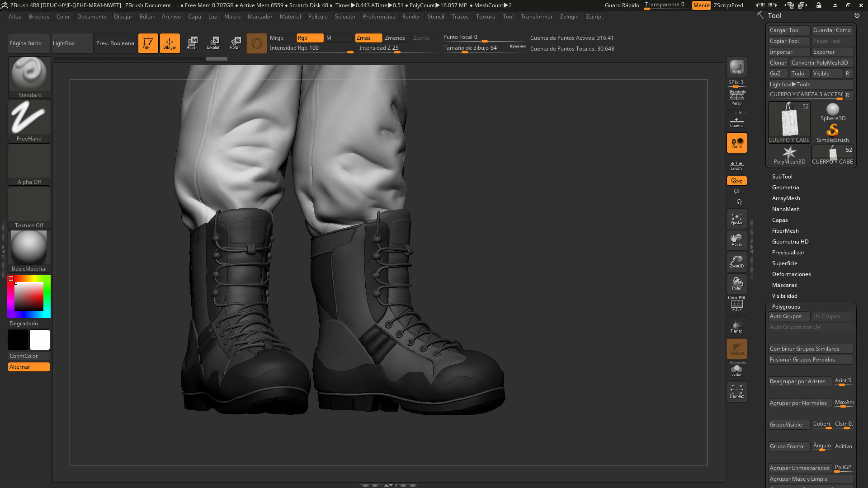Click the Guardar Como button
Image resolution: width=868 pixels, height=488 pixels.
(x=832, y=30)
